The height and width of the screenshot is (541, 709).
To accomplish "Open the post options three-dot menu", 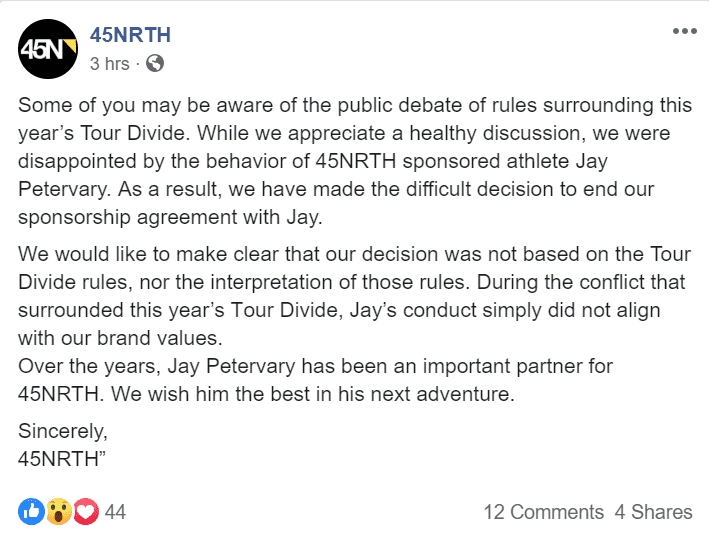I will click(x=685, y=31).
